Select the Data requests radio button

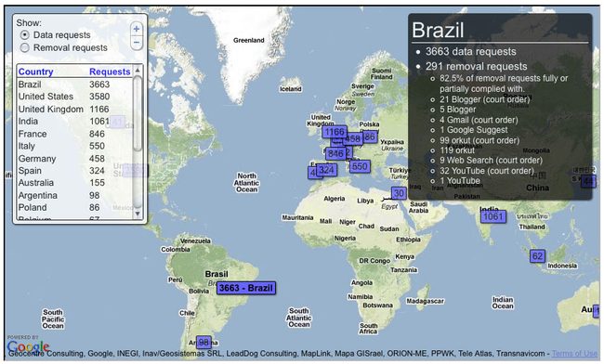(25, 35)
